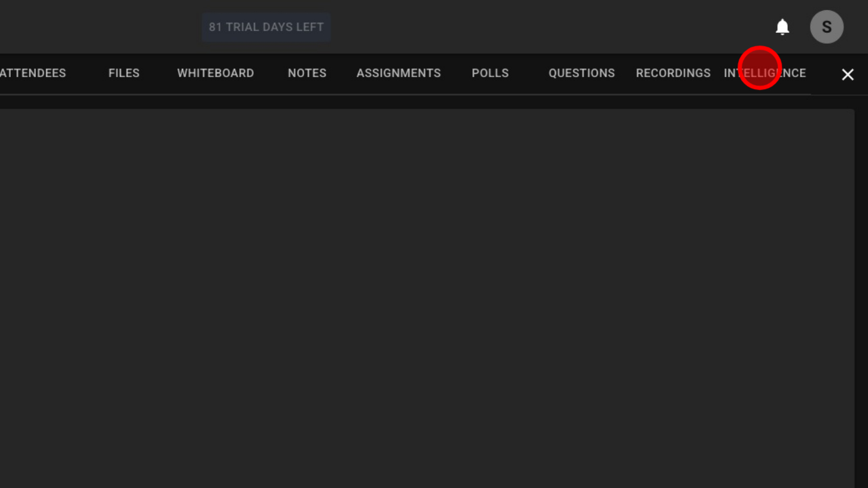Open the Polls tab
Screen dimensions: 868x488
tap(490, 73)
